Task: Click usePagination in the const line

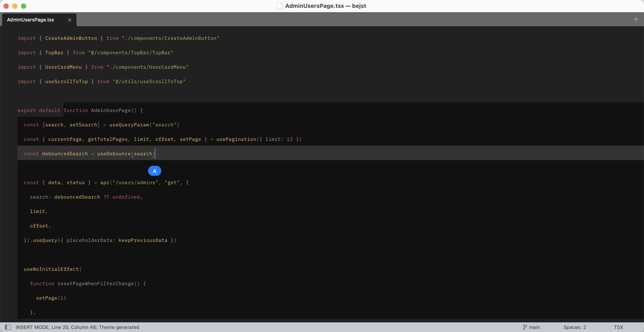Action: pyautogui.click(x=236, y=139)
